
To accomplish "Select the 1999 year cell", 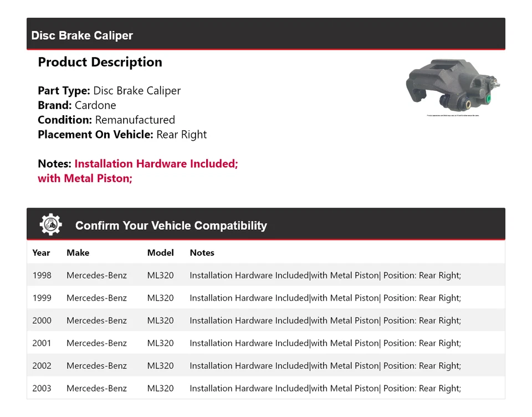I will coord(42,298).
